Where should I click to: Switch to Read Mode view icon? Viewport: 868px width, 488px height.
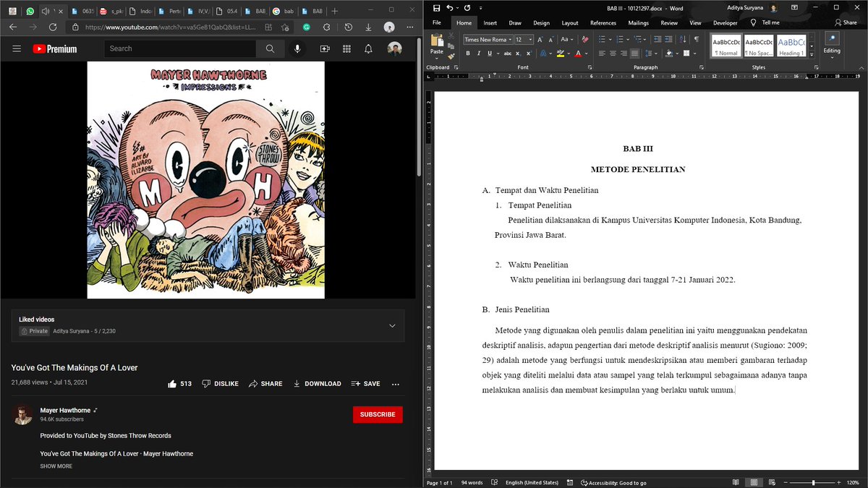click(x=736, y=482)
